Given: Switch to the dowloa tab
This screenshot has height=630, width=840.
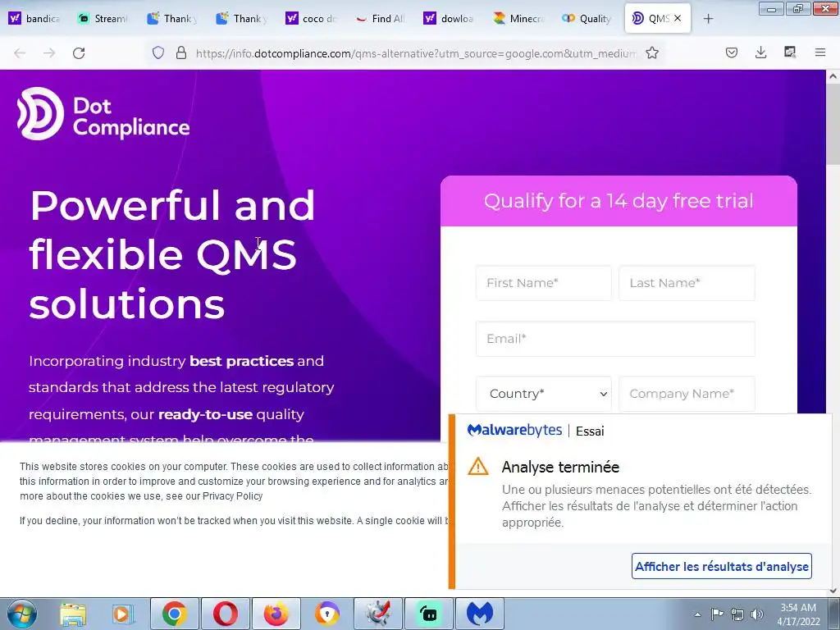Looking at the screenshot, I should (449, 19).
